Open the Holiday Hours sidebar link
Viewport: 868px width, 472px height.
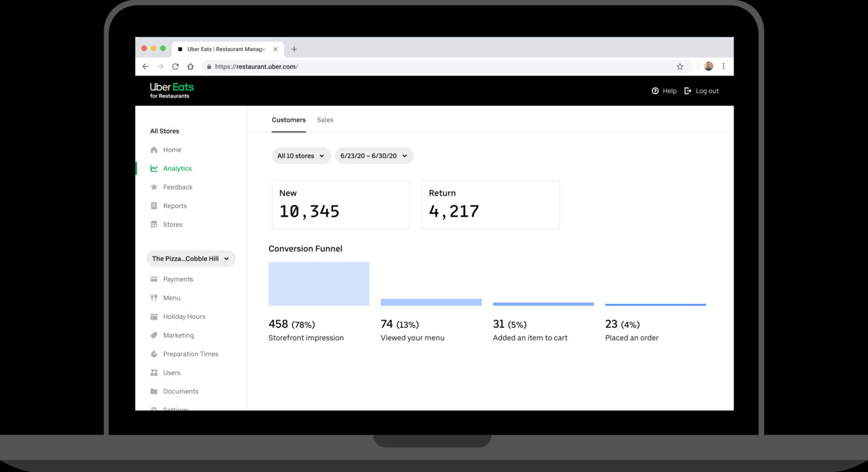point(184,316)
